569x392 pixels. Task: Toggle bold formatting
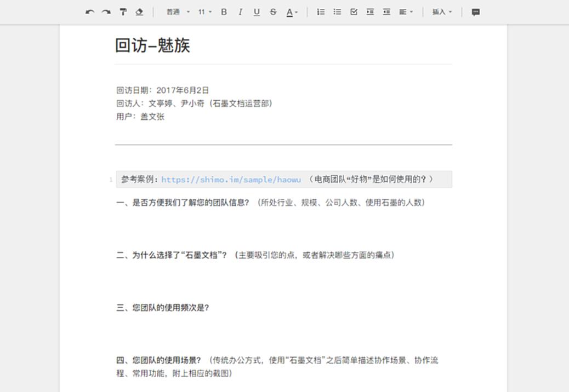point(224,12)
